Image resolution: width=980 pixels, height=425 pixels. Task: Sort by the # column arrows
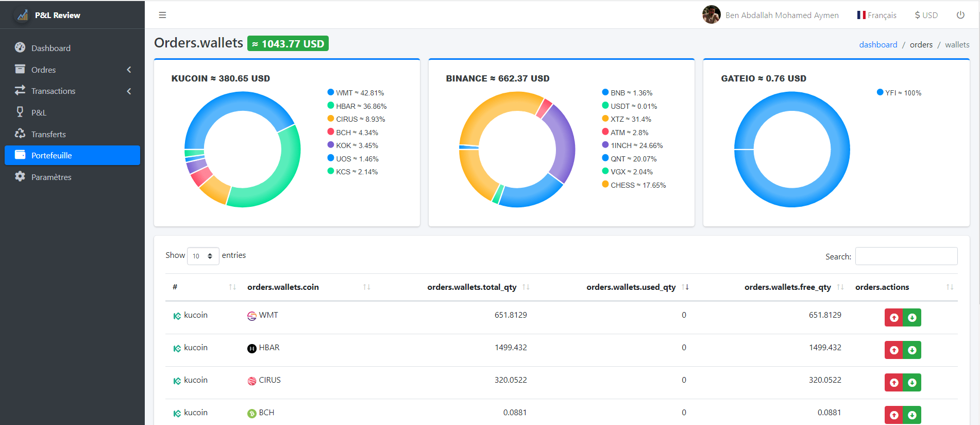[232, 287]
